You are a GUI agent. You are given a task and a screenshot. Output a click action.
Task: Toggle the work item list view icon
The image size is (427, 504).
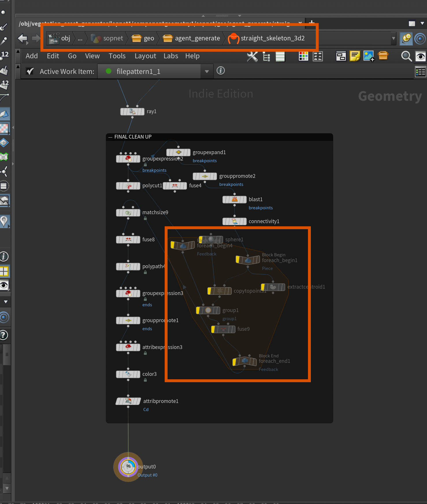click(x=420, y=72)
